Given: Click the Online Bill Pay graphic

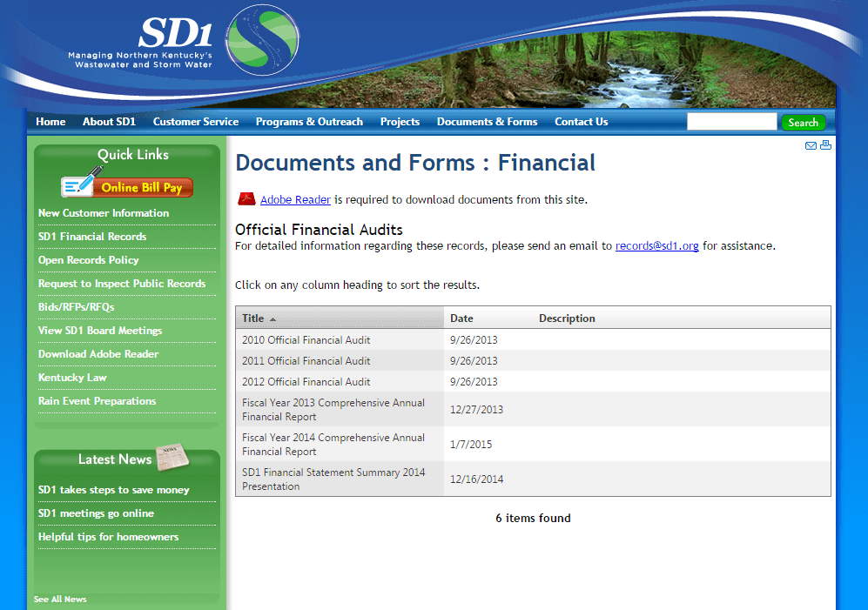Looking at the screenshot, I should pyautogui.click(x=127, y=184).
